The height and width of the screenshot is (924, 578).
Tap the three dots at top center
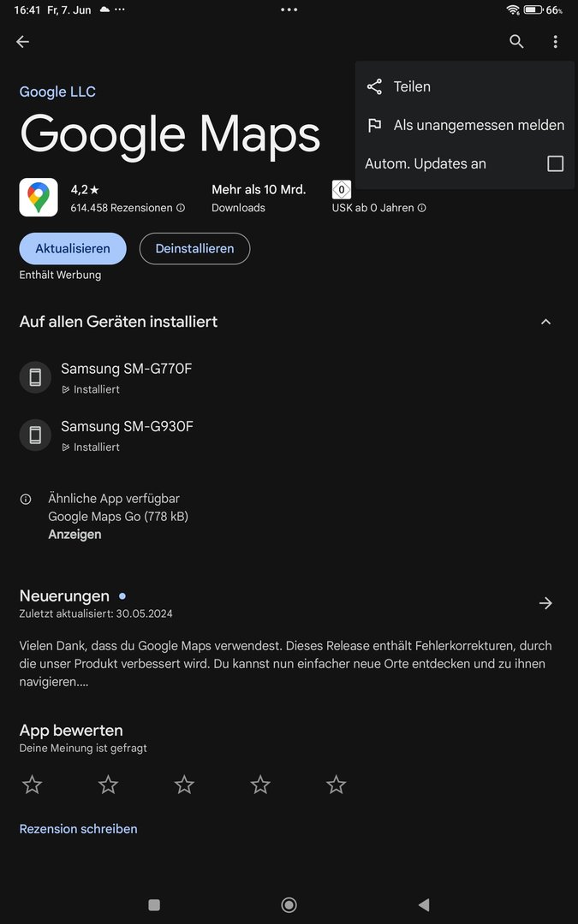pyautogui.click(x=289, y=10)
